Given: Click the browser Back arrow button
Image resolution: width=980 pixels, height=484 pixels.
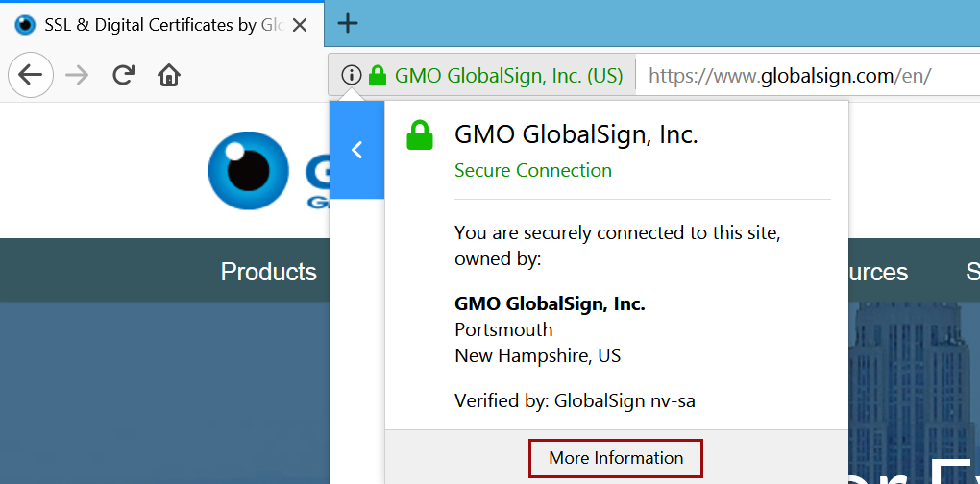Looking at the screenshot, I should pos(31,75).
